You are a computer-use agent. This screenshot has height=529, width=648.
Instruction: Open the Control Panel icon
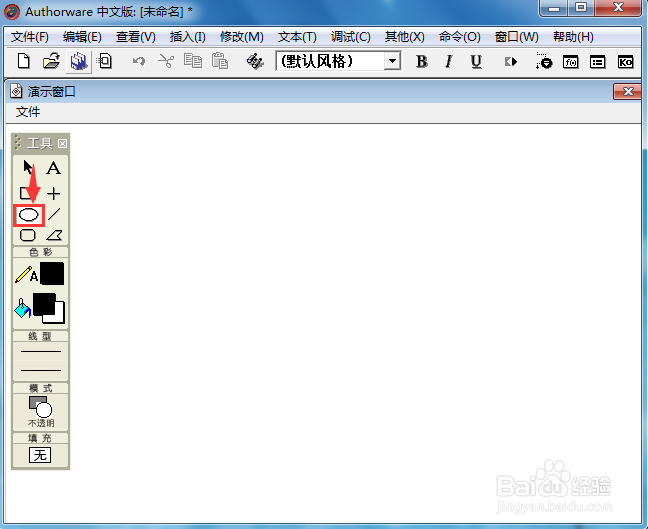click(x=543, y=61)
